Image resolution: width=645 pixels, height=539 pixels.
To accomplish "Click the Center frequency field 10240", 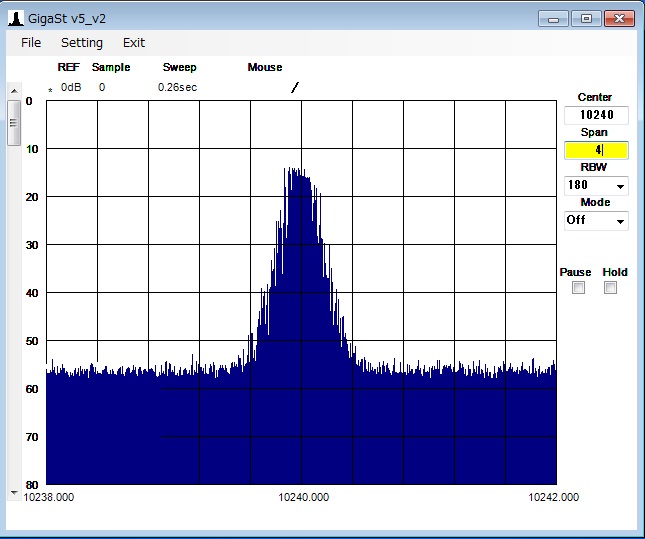I will tap(596, 115).
